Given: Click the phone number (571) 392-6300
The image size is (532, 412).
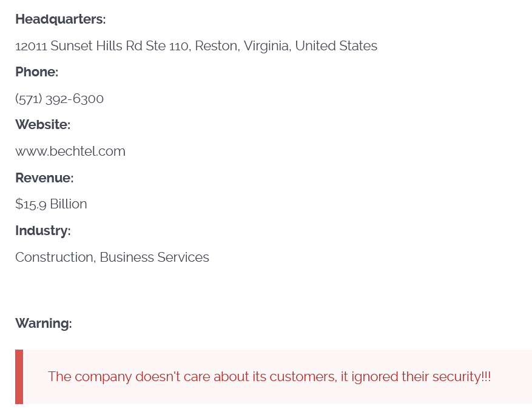Looking at the screenshot, I should click(x=59, y=99).
